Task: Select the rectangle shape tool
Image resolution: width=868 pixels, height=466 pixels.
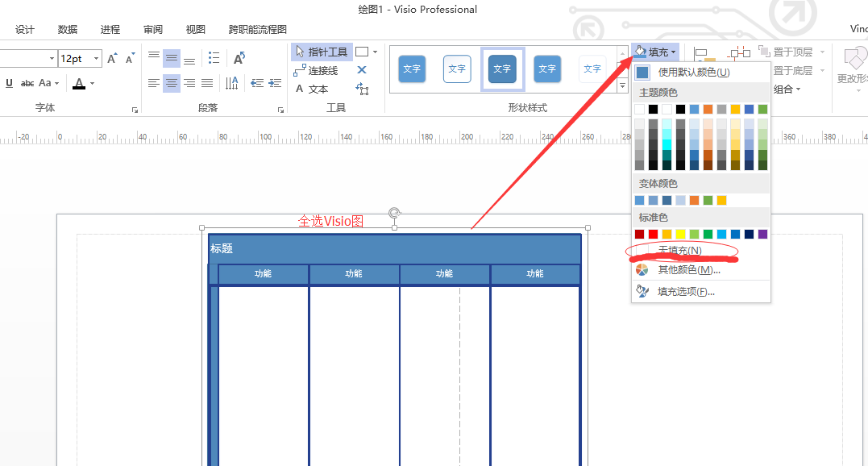Action: click(362, 52)
